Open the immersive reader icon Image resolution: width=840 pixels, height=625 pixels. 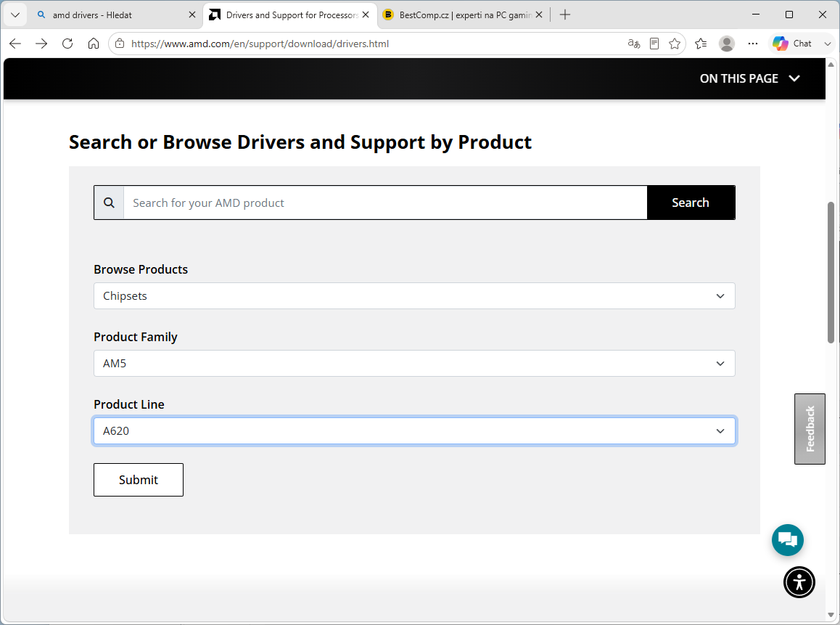click(x=654, y=44)
